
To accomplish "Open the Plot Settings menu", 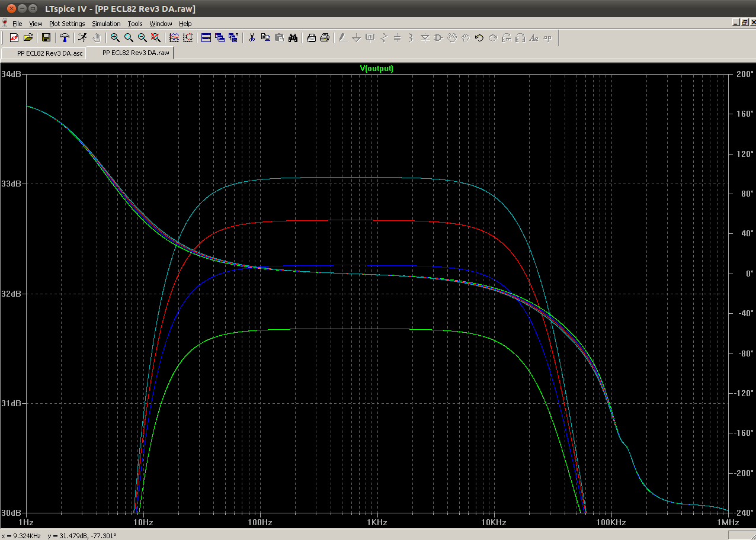I will click(67, 24).
